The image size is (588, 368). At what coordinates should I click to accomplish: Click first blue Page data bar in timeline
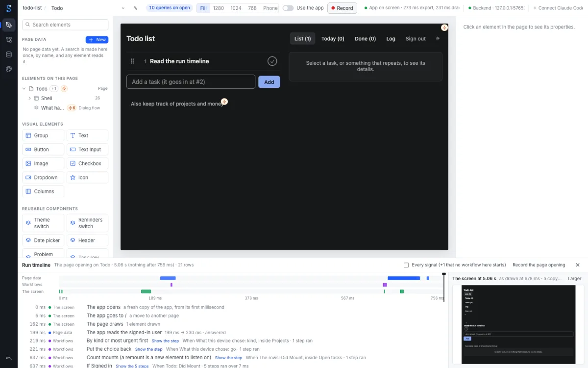point(168,278)
